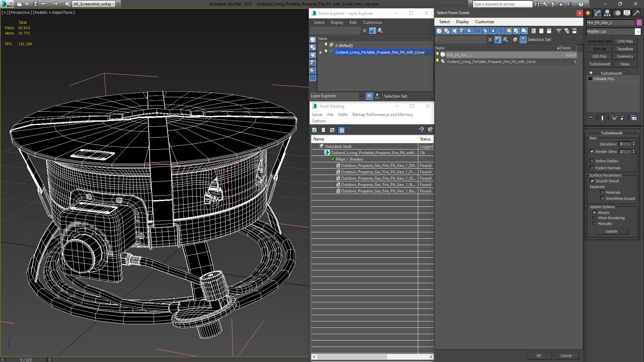Toggle the TurboSmooth modifier lightbulb in the stack
This screenshot has height=362, width=644.
591,73
